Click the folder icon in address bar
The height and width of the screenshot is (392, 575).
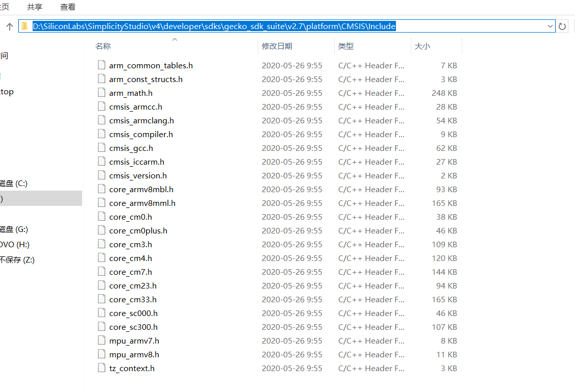click(x=24, y=27)
